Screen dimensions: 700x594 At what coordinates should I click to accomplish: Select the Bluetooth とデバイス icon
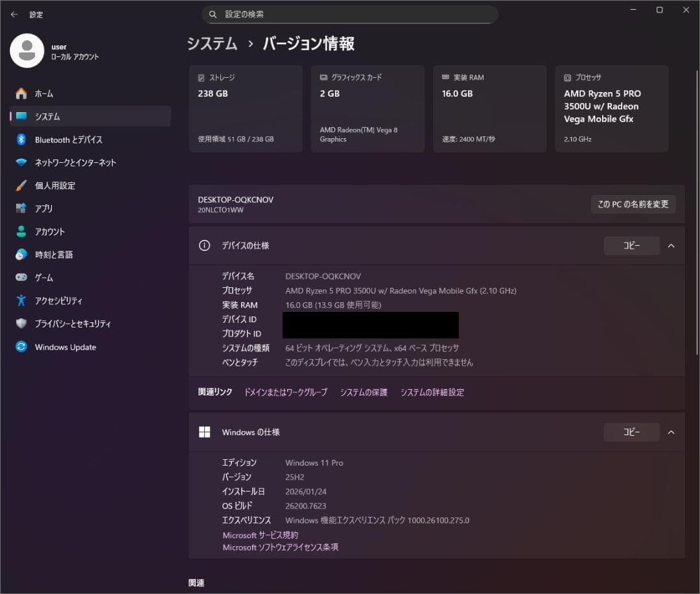point(22,139)
